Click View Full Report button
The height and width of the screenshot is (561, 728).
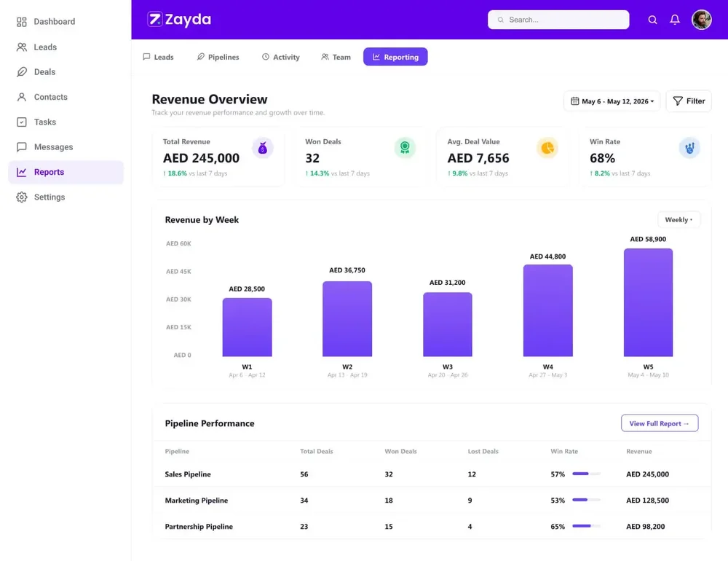click(x=660, y=423)
